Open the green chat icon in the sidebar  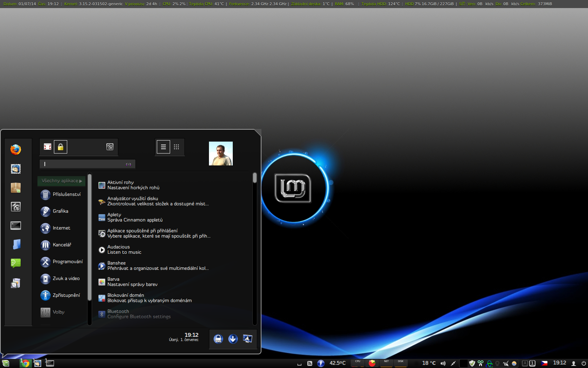coord(16,263)
